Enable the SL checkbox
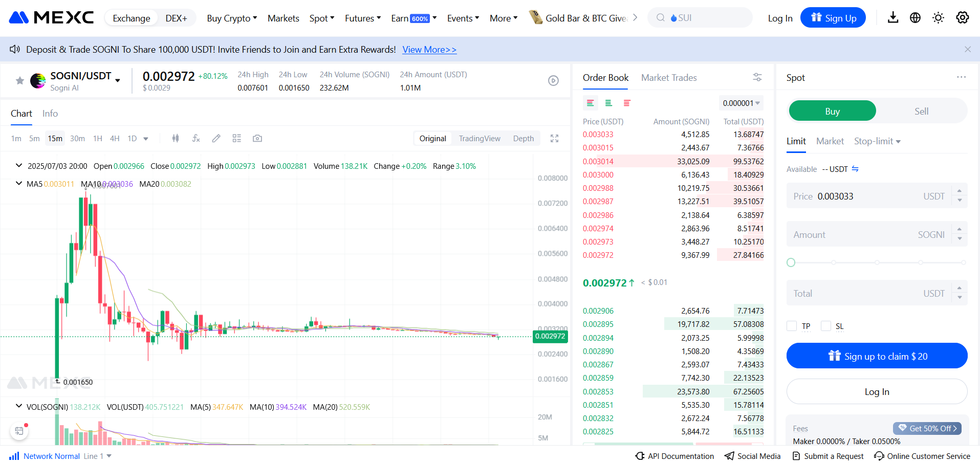The height and width of the screenshot is (463, 980). [x=825, y=326]
